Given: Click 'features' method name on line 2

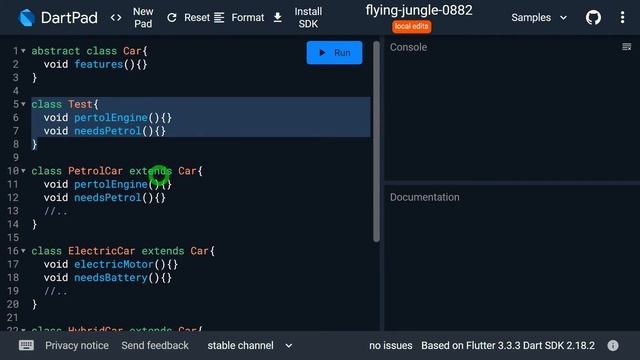Looking at the screenshot, I should point(98,64).
